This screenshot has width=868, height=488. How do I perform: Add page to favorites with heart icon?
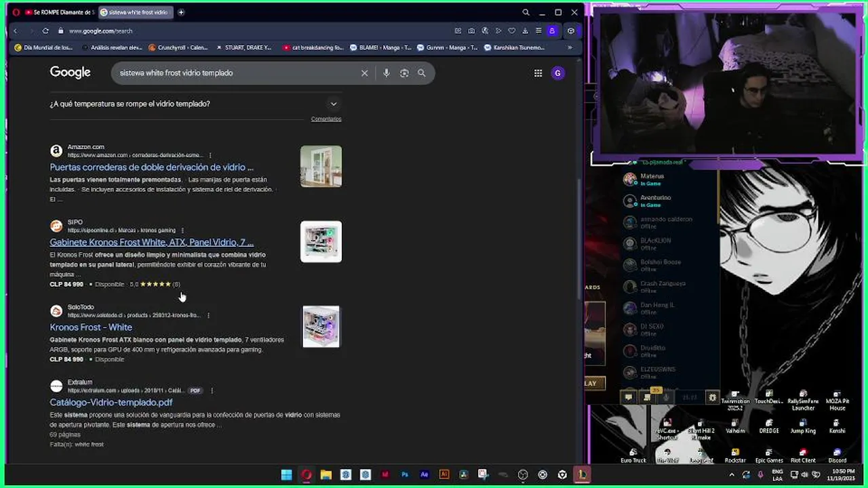pyautogui.click(x=511, y=30)
